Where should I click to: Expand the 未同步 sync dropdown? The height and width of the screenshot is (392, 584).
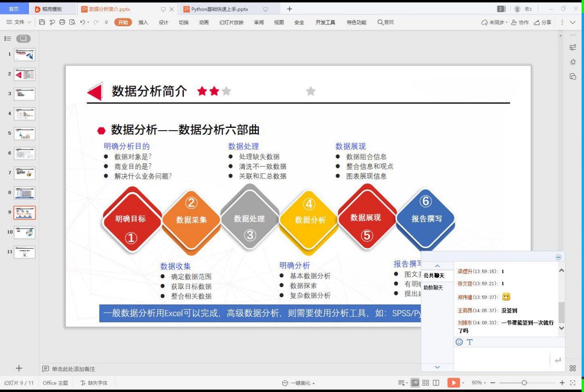(x=495, y=22)
